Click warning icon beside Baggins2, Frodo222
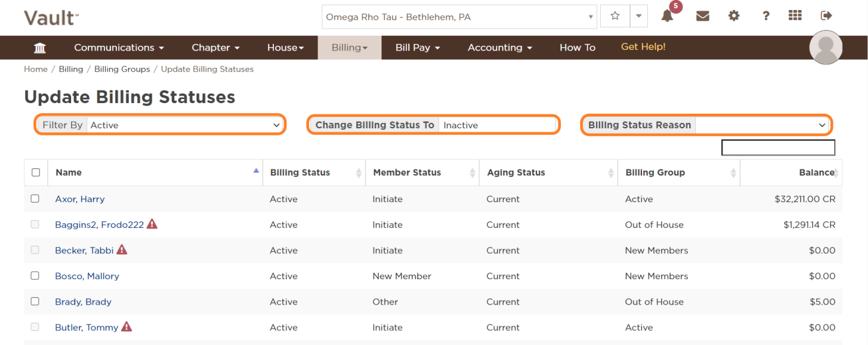Image resolution: width=868 pixels, height=345 pixels. [x=152, y=225]
